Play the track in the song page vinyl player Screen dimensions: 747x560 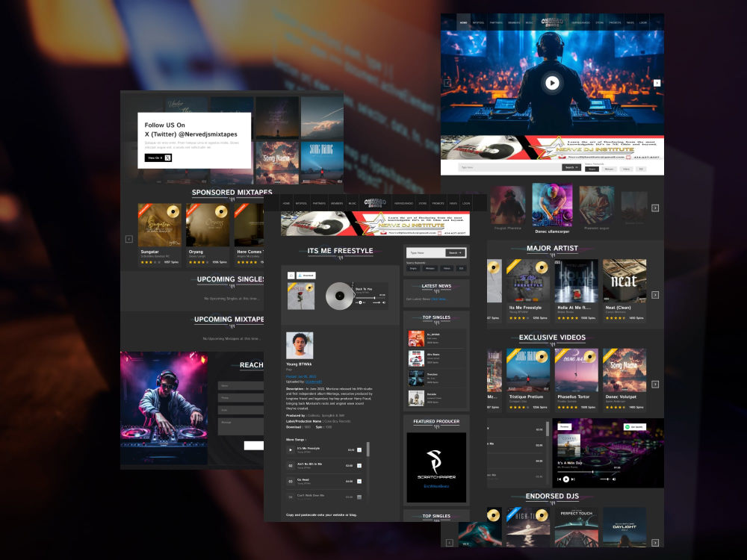point(360,302)
